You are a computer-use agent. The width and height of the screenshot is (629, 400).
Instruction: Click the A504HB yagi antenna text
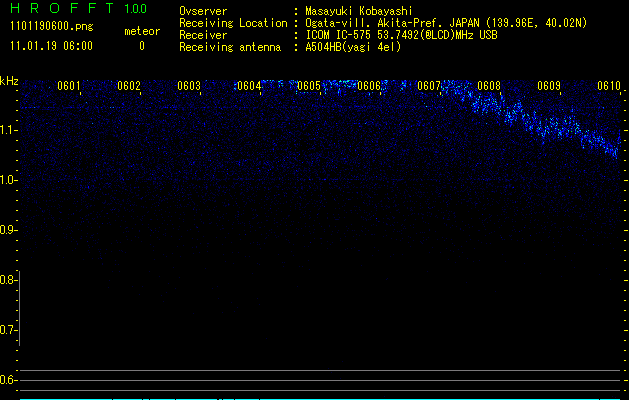coord(353,47)
